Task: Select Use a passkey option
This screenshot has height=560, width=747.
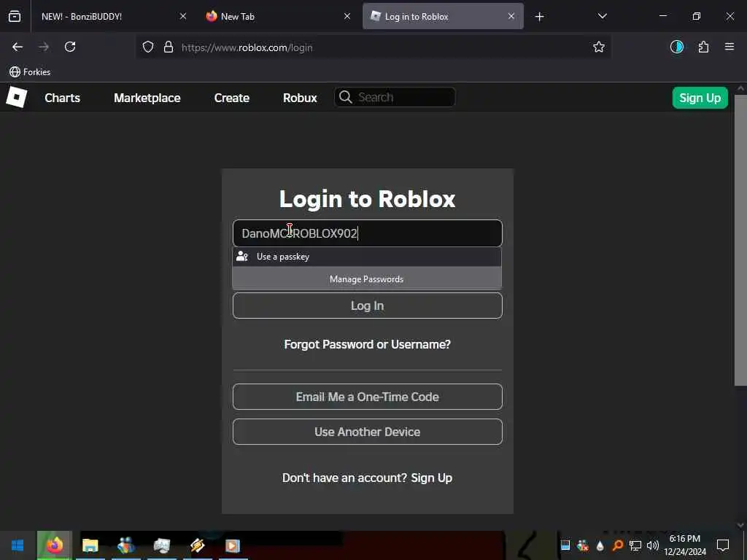Action: coord(367,257)
